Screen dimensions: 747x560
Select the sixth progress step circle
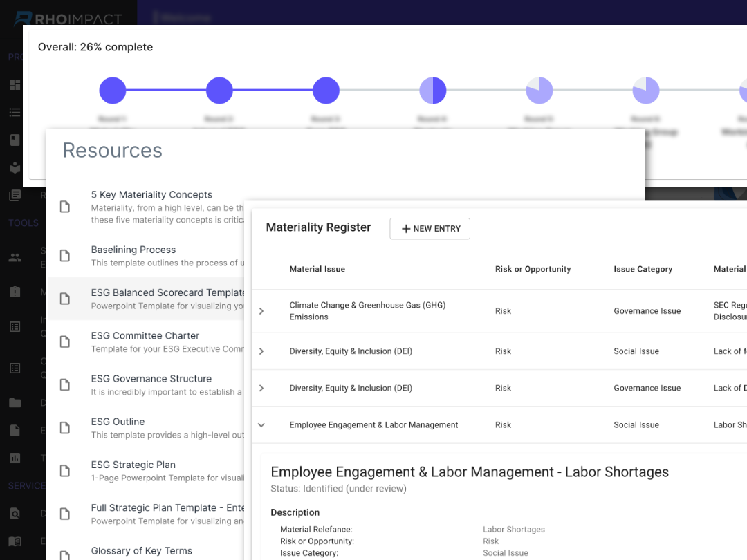[646, 90]
